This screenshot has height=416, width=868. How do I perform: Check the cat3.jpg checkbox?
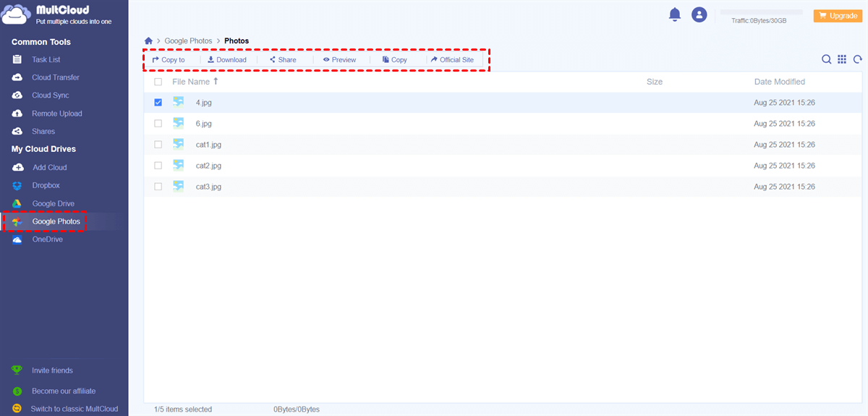coord(158,187)
